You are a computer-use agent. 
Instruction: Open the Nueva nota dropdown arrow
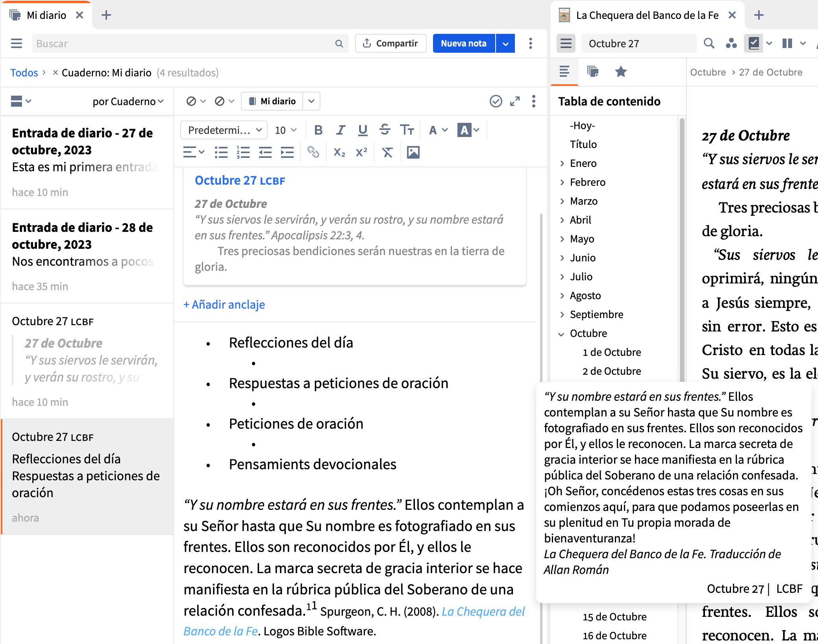coord(505,43)
